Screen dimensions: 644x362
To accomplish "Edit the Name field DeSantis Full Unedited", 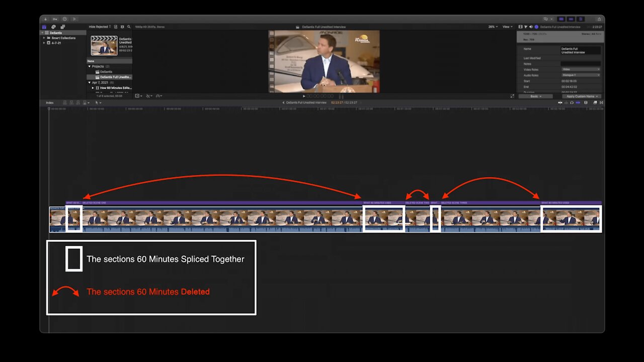I will 581,50.
